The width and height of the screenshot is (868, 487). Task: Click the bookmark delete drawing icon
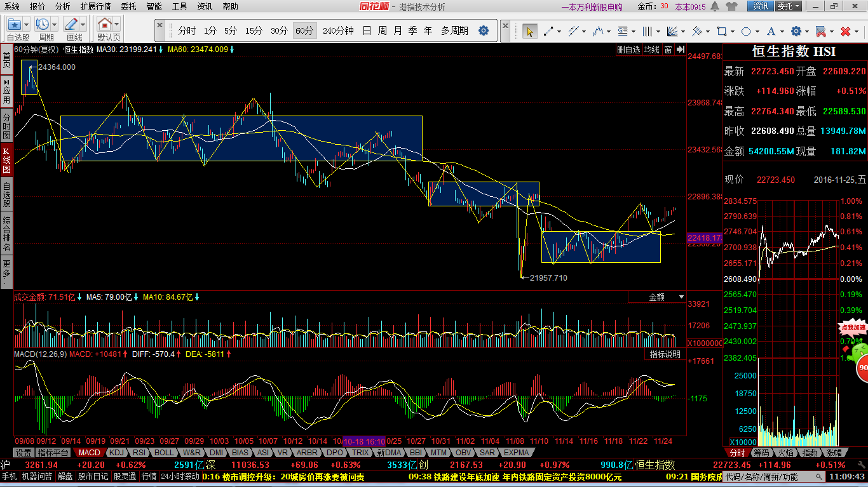[820, 31]
